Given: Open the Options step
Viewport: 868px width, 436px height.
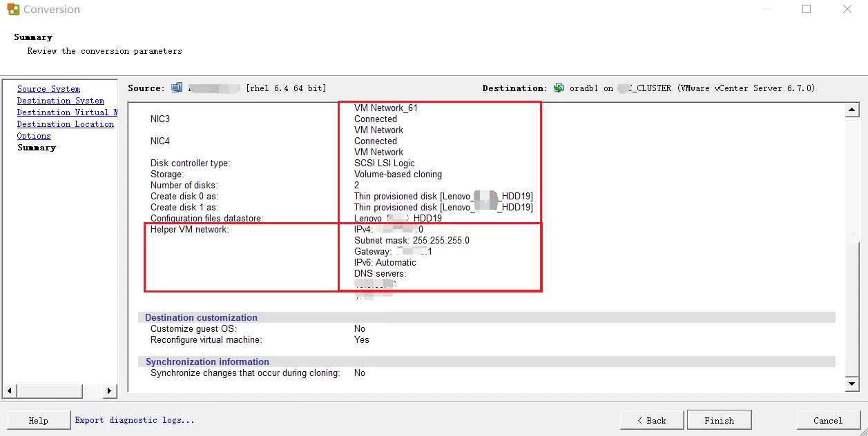Looking at the screenshot, I should tap(34, 136).
